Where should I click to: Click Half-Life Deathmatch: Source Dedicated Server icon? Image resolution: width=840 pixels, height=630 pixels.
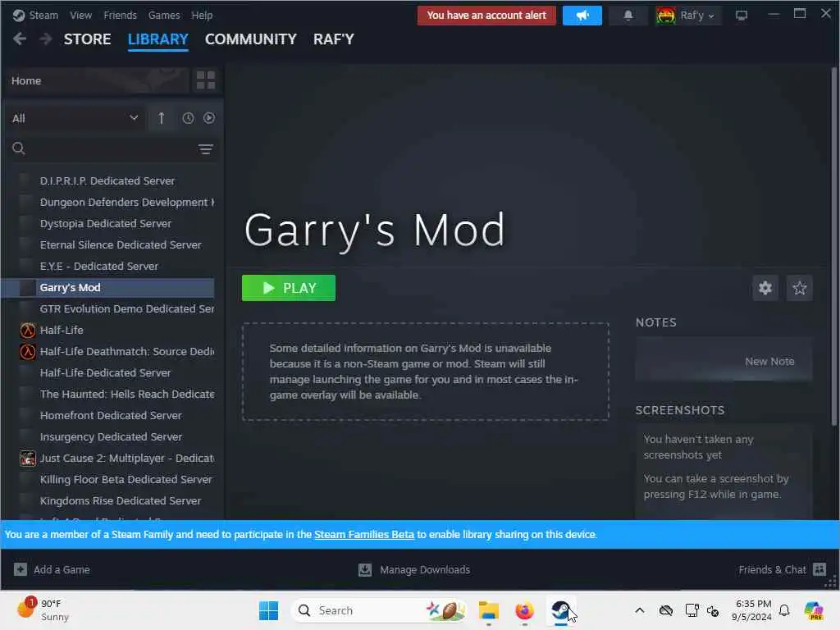point(28,351)
